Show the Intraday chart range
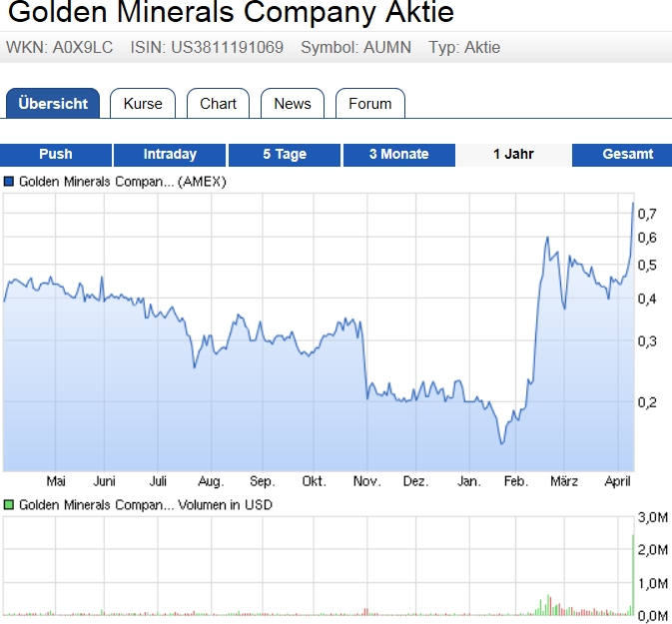The height and width of the screenshot is (624, 672). (x=170, y=155)
